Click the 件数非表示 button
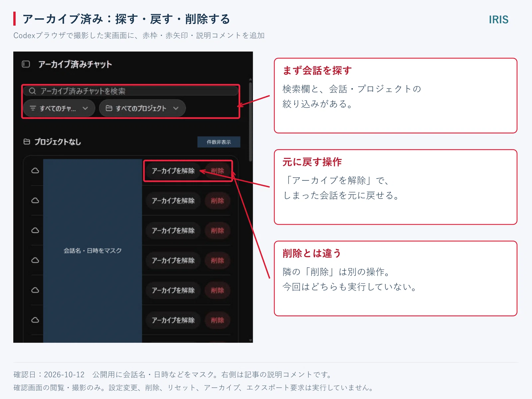 pos(219,142)
